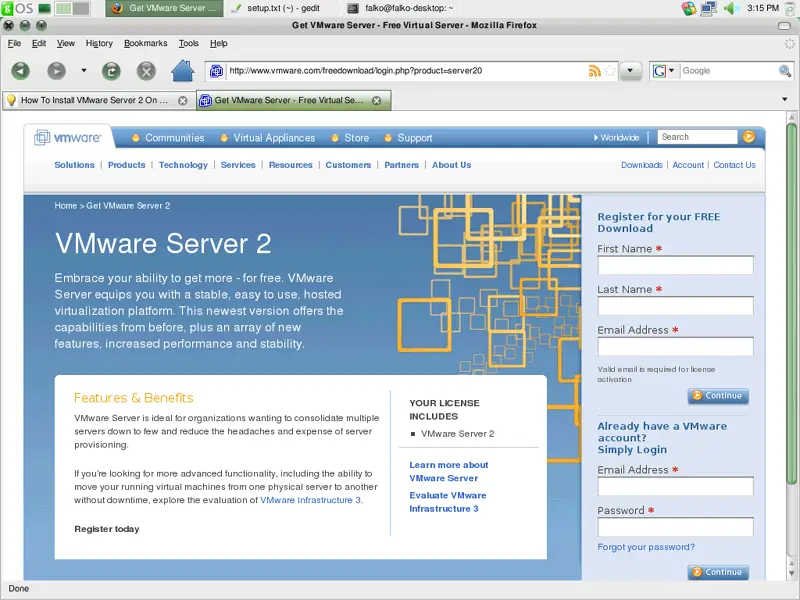Open the Account link
The image size is (800, 600).
(688, 165)
